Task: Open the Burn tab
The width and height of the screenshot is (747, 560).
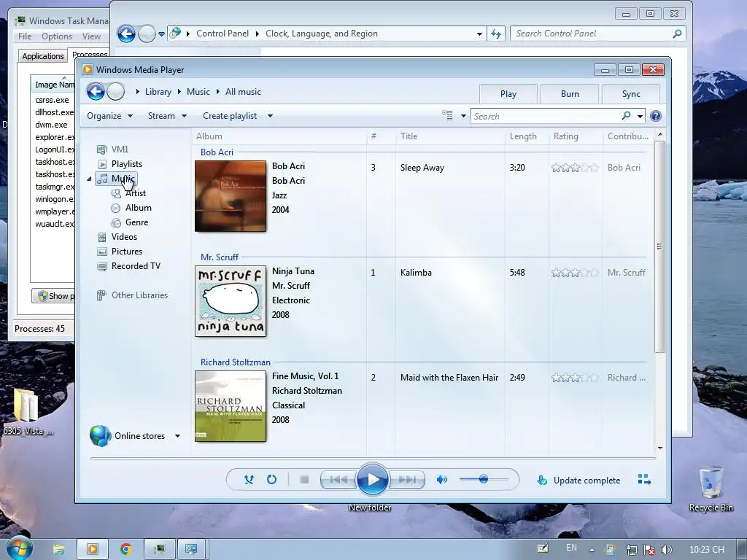Action: [x=570, y=94]
